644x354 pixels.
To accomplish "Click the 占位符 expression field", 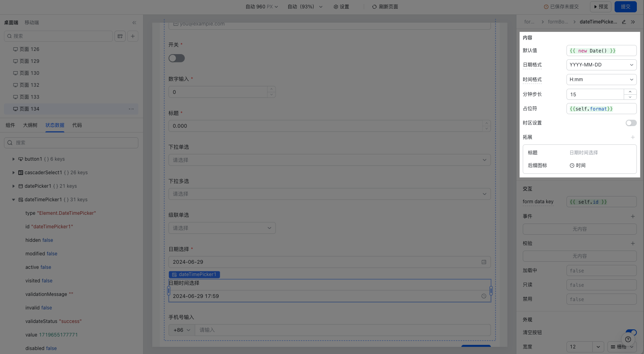I will (x=601, y=109).
